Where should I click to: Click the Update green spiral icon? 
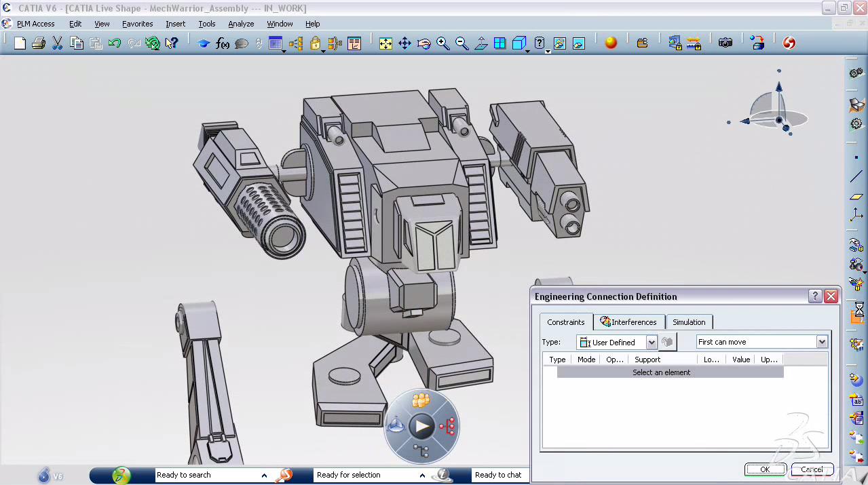coord(153,43)
